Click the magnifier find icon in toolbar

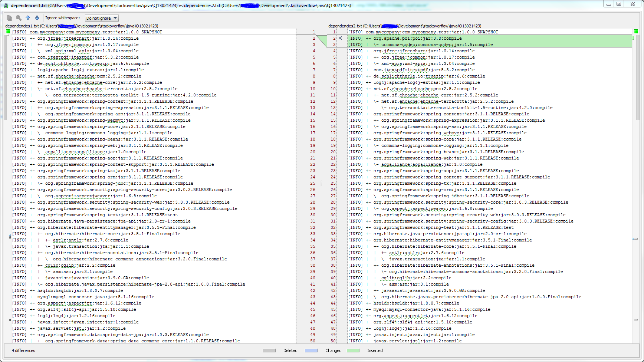[19, 18]
